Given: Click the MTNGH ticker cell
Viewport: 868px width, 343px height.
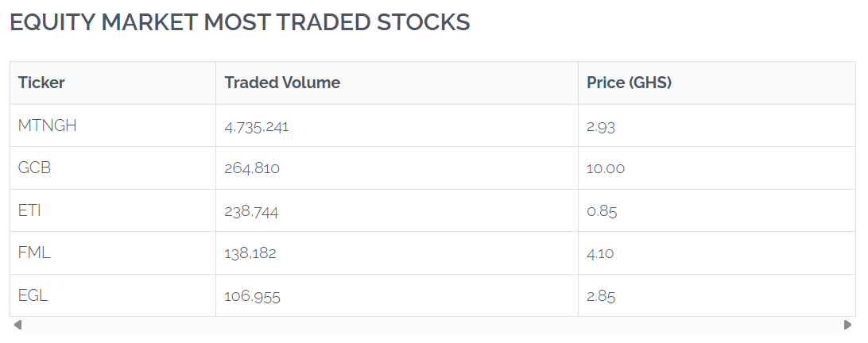Looking at the screenshot, I should click(x=113, y=125).
